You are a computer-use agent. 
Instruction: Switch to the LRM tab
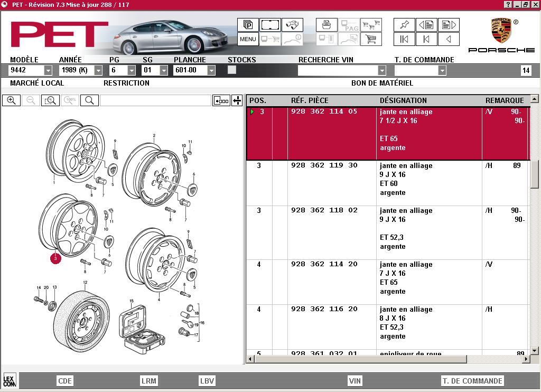coord(148,381)
